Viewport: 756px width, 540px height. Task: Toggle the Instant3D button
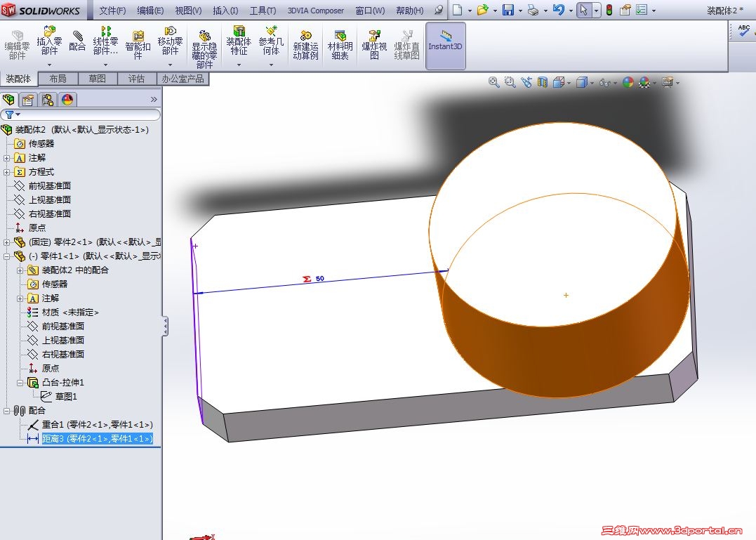[446, 46]
